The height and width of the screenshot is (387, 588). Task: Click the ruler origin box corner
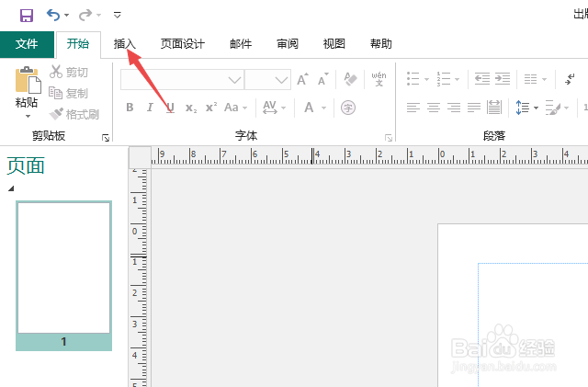[x=140, y=157]
